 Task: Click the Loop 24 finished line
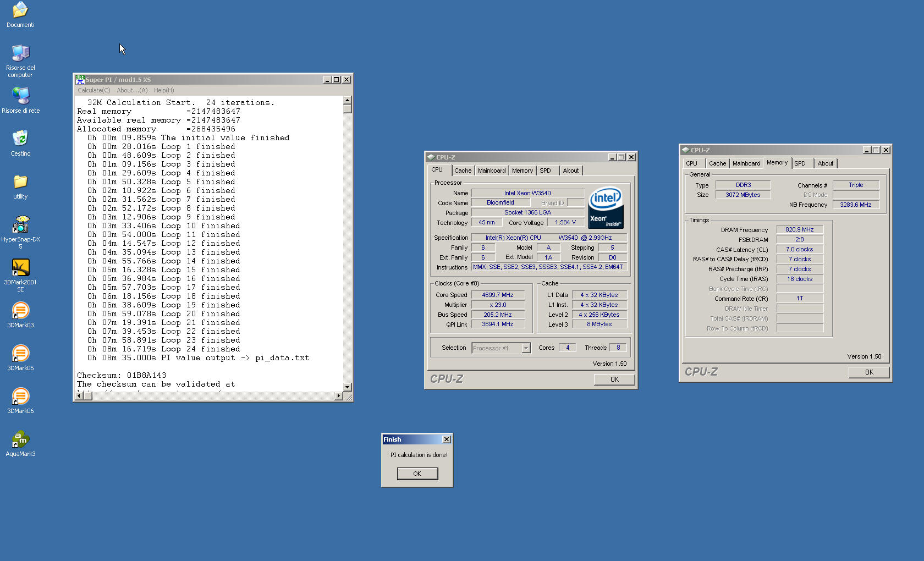pos(163,349)
